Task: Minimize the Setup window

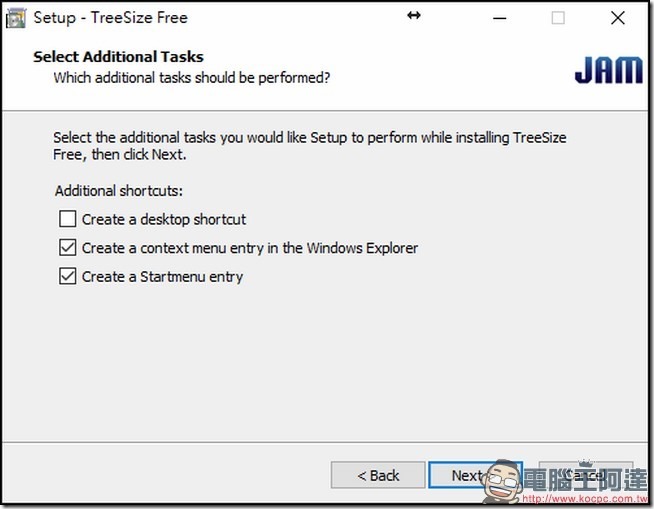Action: point(501,17)
